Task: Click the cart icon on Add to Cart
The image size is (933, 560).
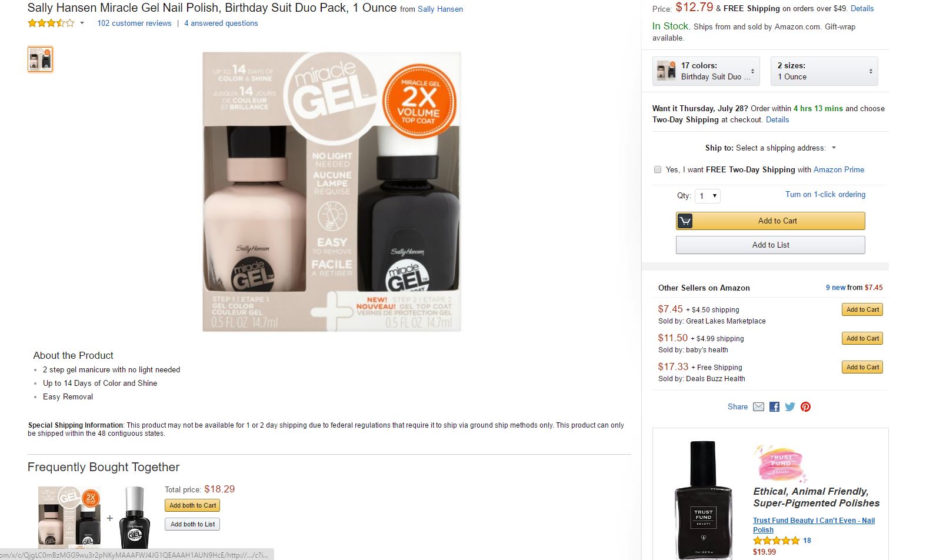Action: click(x=685, y=221)
